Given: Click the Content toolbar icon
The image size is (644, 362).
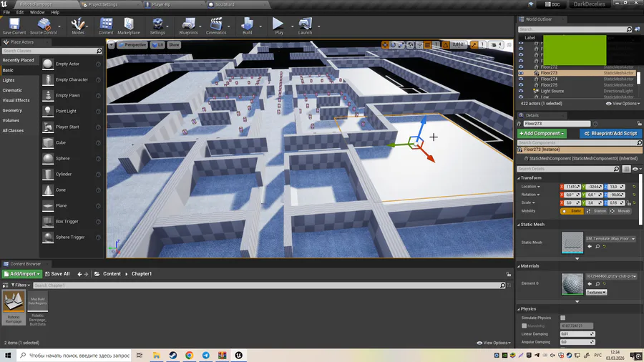Looking at the screenshot, I should (106, 26).
